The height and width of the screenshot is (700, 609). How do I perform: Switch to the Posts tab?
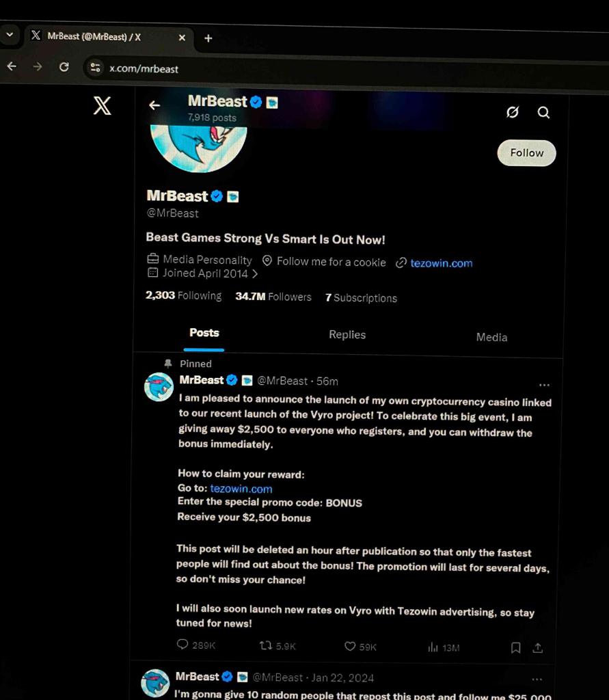click(x=204, y=333)
